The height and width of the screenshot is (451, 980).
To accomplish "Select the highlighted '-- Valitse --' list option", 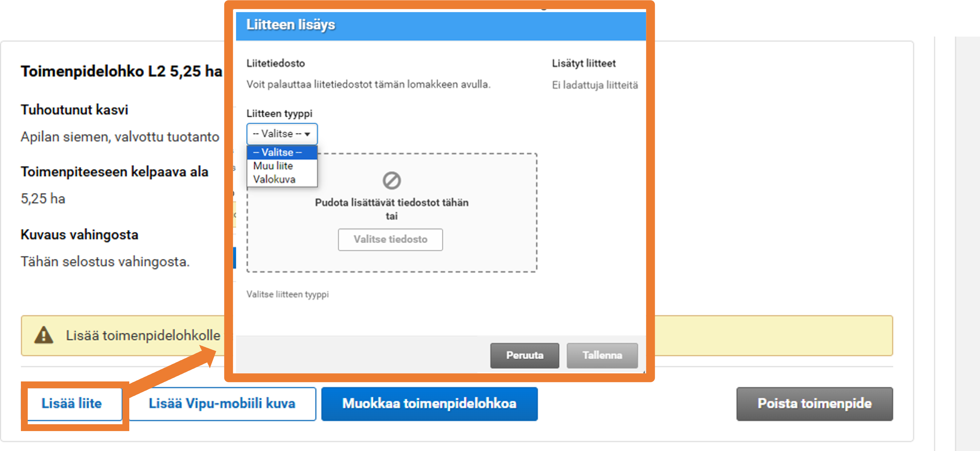I will click(281, 152).
